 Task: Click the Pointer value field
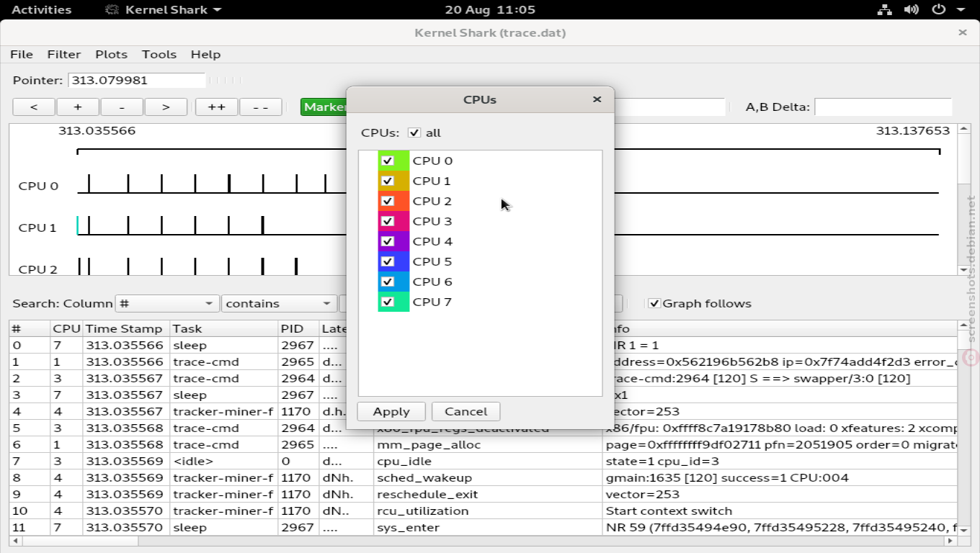point(137,80)
